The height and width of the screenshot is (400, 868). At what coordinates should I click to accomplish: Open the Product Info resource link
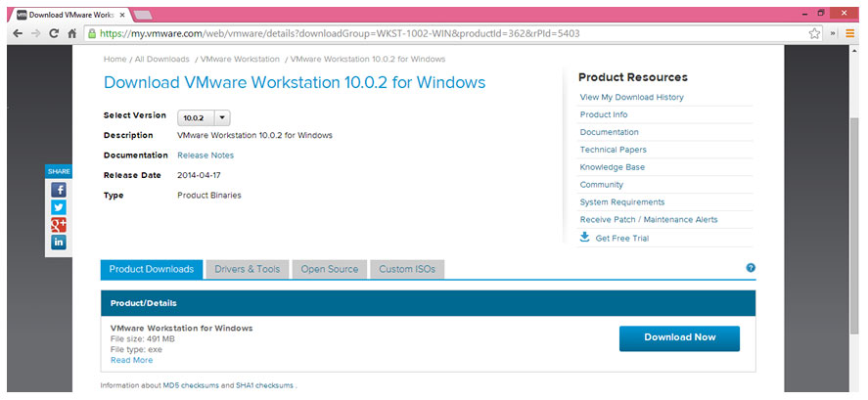tap(604, 114)
